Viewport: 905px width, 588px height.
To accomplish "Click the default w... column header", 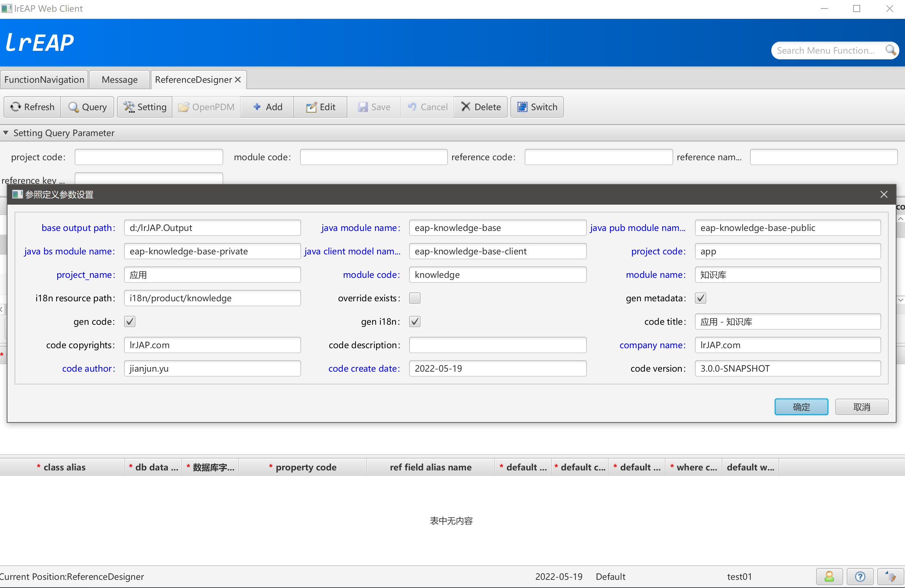I will [751, 468].
